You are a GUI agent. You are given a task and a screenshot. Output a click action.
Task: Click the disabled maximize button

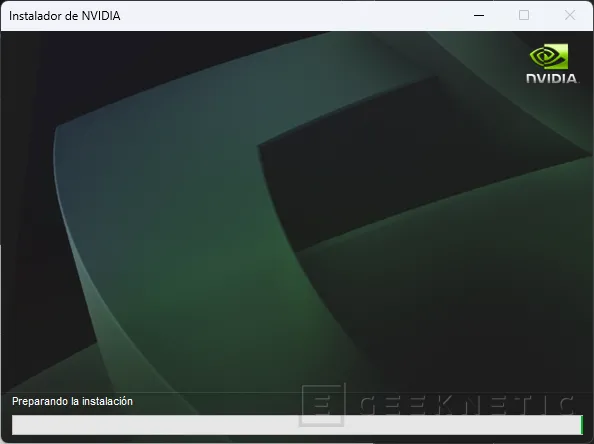(524, 16)
